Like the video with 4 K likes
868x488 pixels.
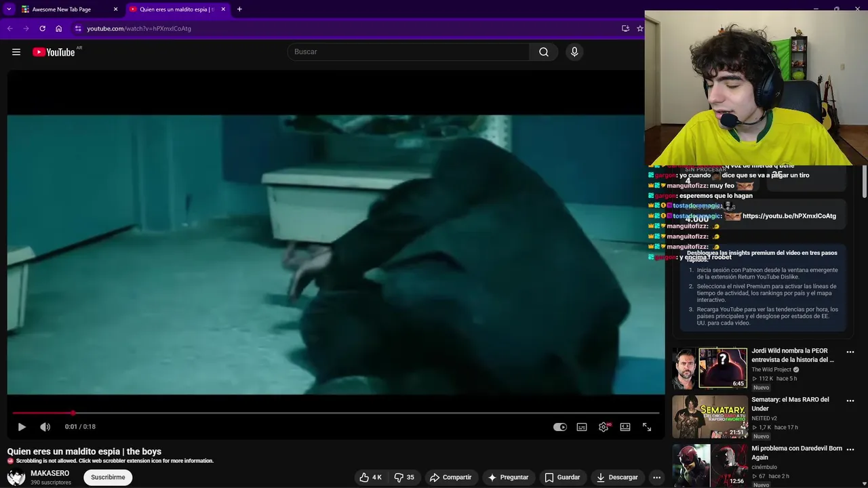pyautogui.click(x=371, y=477)
